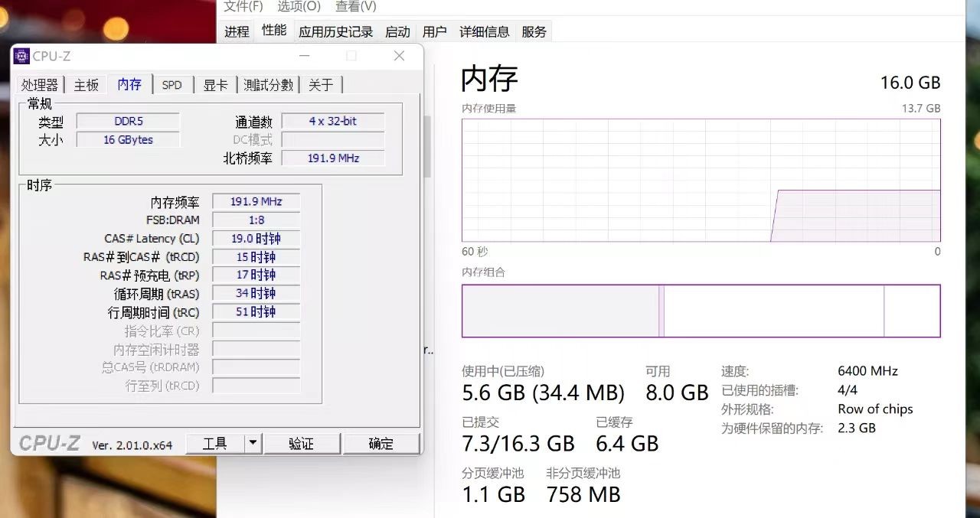The image size is (980, 518).
Task: Close the CPU-Z window
Action: 399,56
